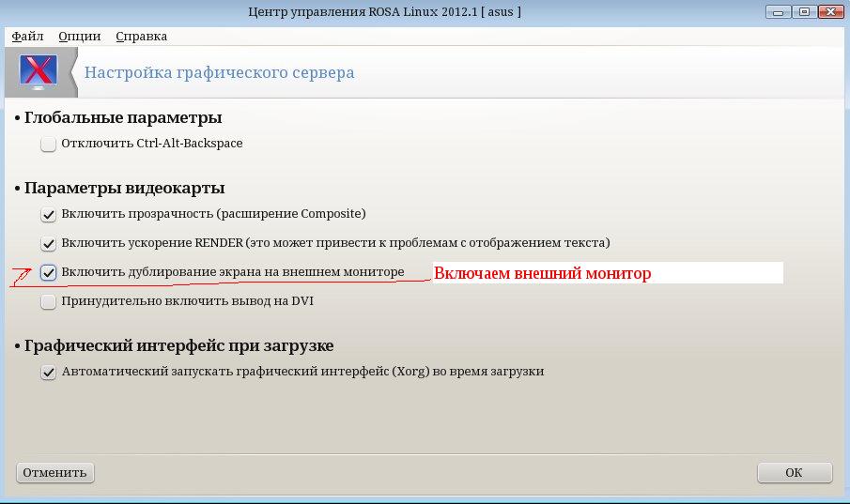Click the Параметры видеокарты section title
Viewport: 850px width, 504px height.
[124, 188]
